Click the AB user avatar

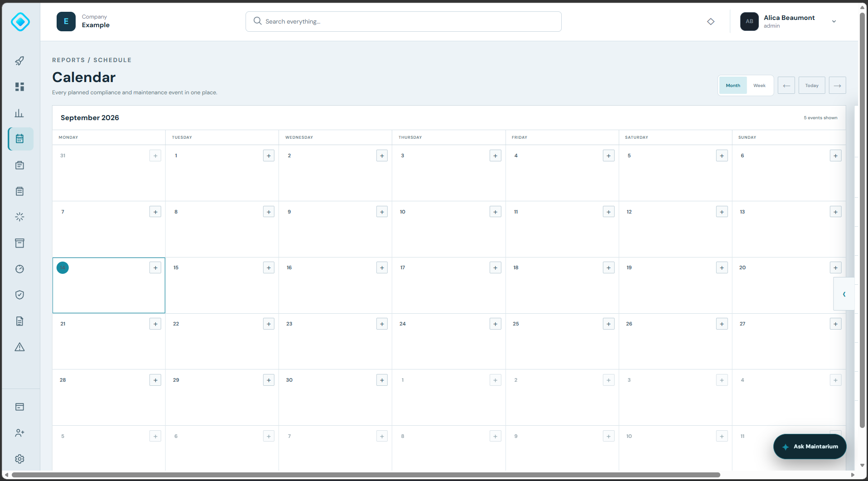click(x=749, y=21)
